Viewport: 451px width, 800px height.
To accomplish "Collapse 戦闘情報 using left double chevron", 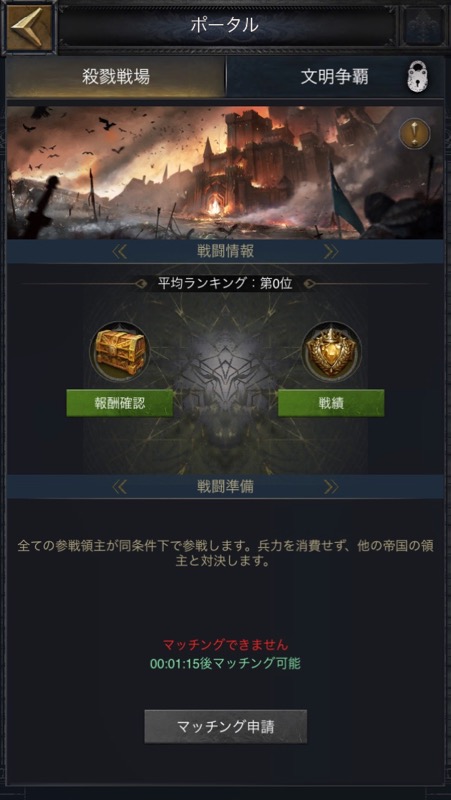I will click(119, 252).
